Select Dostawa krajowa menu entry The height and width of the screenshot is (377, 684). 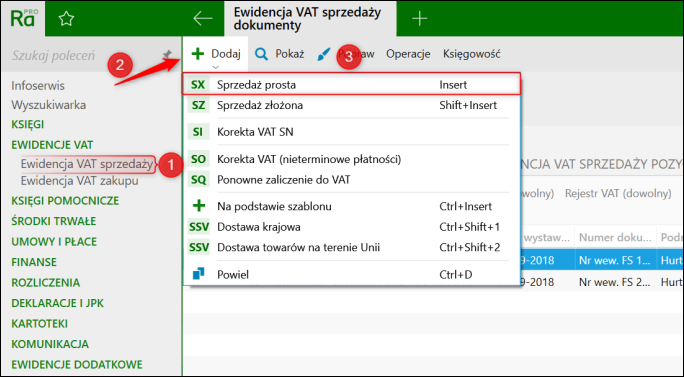(351, 227)
